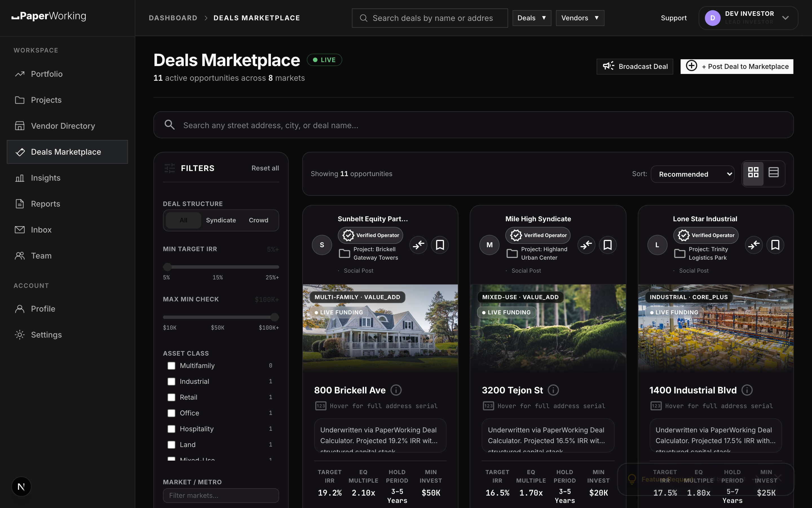The image size is (812, 508).
Task: Click info icon beside 3200 Tejon St
Action: click(553, 390)
